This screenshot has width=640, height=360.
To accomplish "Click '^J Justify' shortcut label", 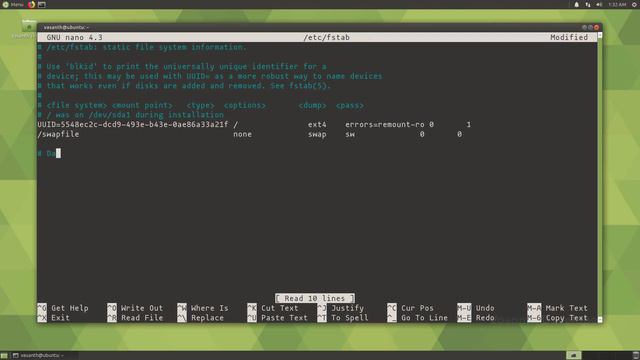I will click(x=340, y=308).
